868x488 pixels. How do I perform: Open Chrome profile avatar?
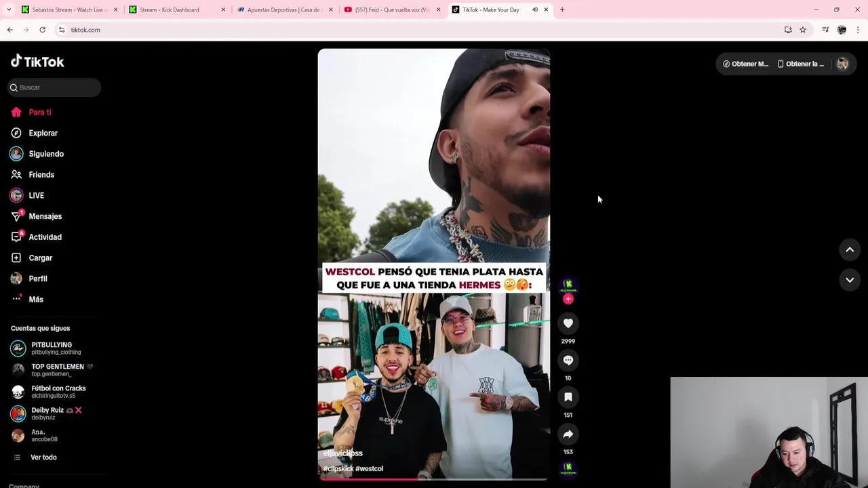coord(842,30)
